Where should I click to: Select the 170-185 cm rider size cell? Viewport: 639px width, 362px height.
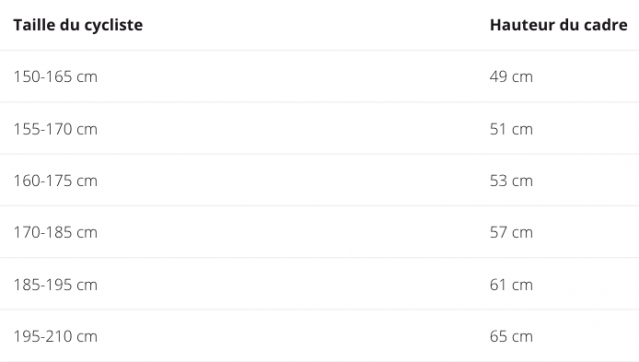click(55, 233)
